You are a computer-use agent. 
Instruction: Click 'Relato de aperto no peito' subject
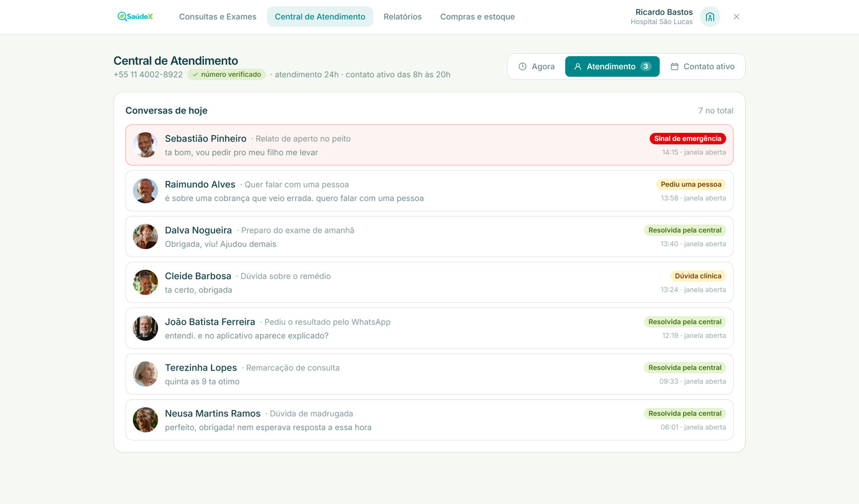point(303,139)
